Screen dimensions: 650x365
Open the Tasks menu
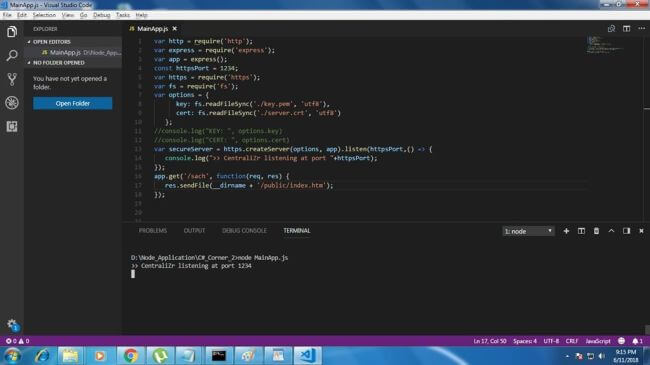pos(122,15)
